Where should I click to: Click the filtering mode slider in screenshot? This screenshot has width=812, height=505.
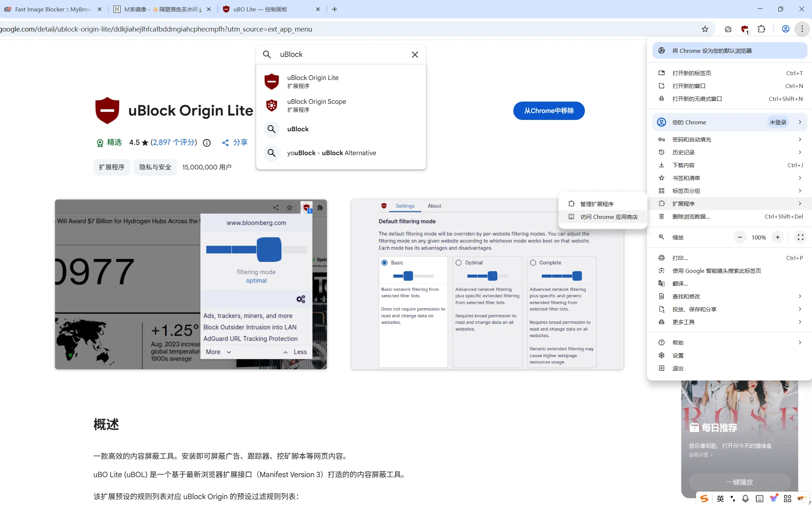pyautogui.click(x=269, y=250)
